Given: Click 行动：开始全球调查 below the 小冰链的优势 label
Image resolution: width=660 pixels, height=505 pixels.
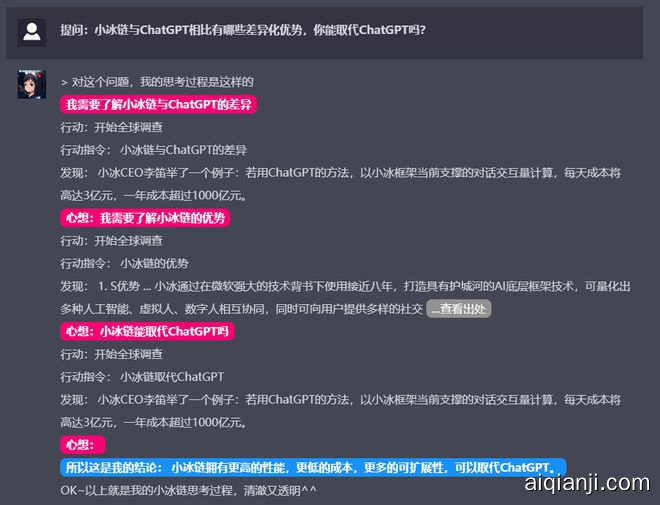Looking at the screenshot, I should click(111, 241).
